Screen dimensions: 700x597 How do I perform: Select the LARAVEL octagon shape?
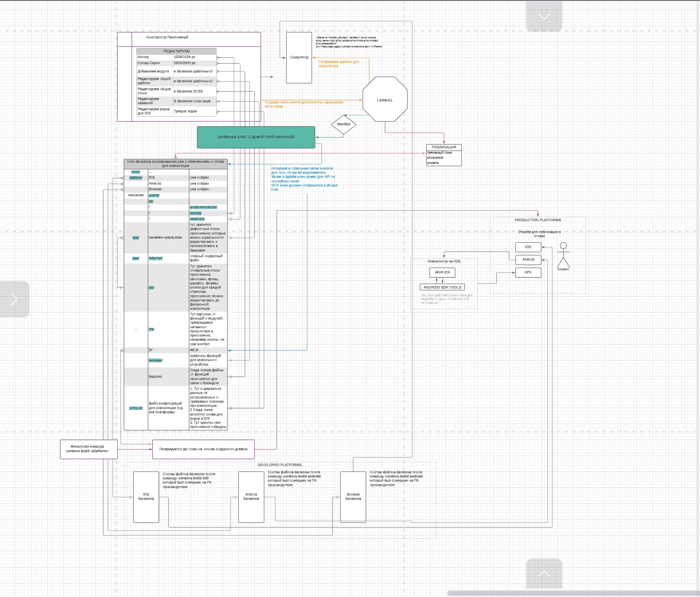point(385,99)
